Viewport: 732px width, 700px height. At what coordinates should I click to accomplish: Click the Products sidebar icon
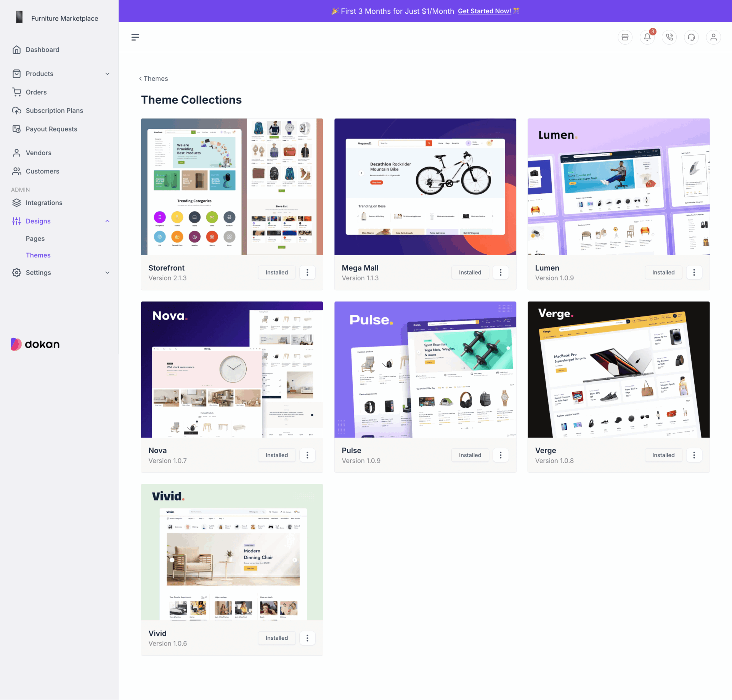[17, 74]
